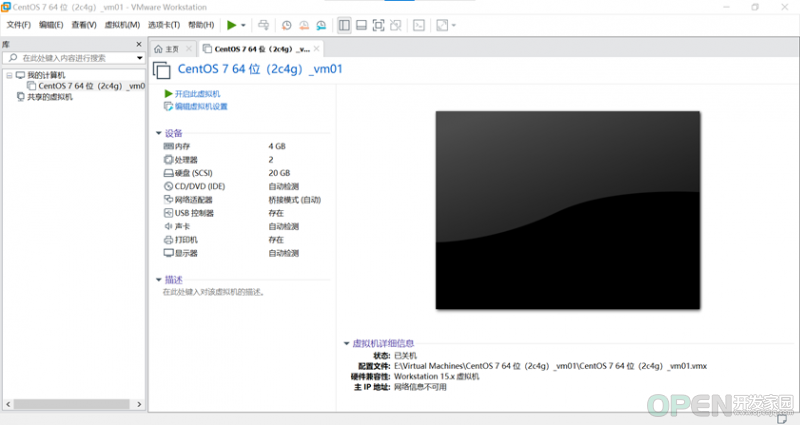Click the black VM screen preview
This screenshot has width=800, height=425.
click(567, 210)
